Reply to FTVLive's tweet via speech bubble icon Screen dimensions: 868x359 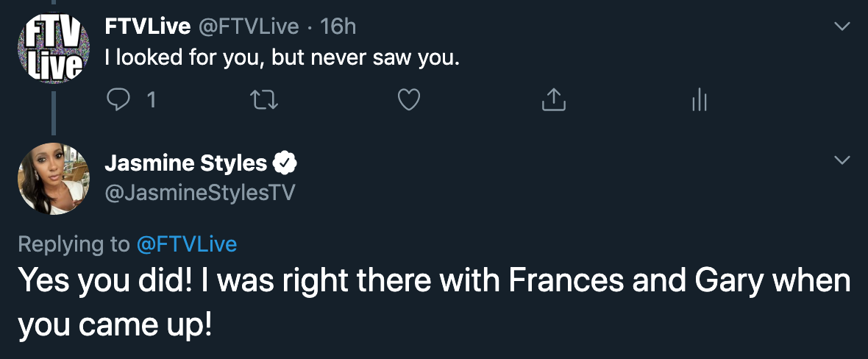(118, 100)
